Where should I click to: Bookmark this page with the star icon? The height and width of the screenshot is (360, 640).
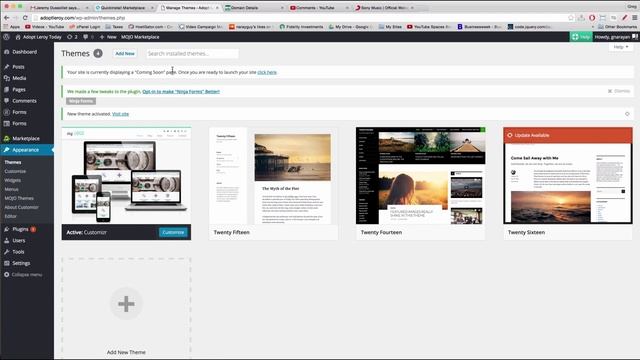(571, 18)
